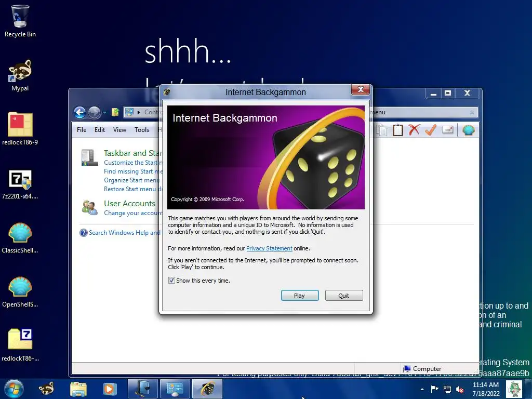Click the Taskbar and Start Menu icon
The height and width of the screenshot is (399, 532).
[x=89, y=157]
